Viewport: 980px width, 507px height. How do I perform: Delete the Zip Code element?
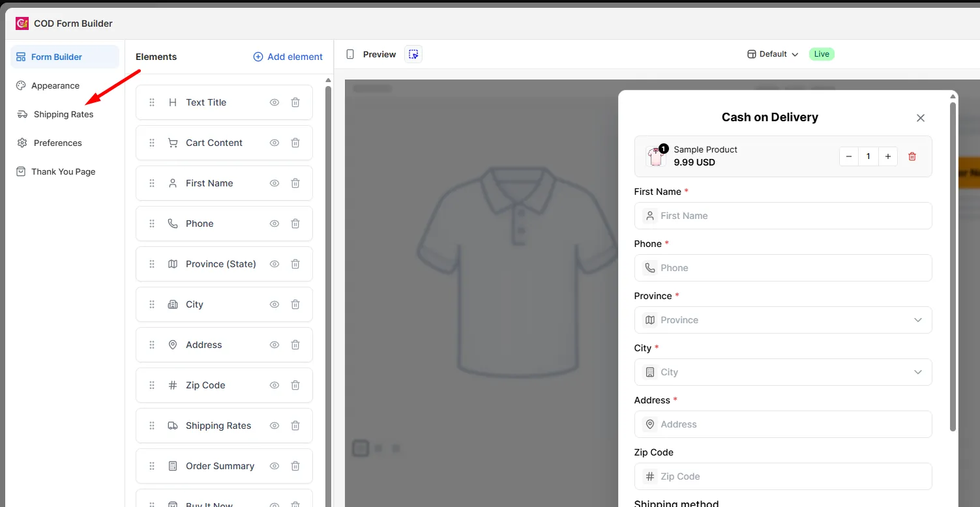click(x=295, y=385)
